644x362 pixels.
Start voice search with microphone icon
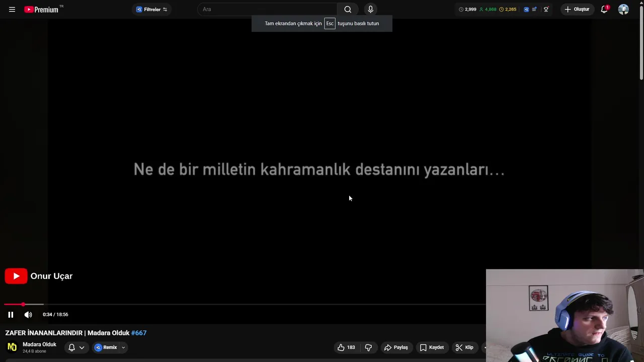(371, 9)
